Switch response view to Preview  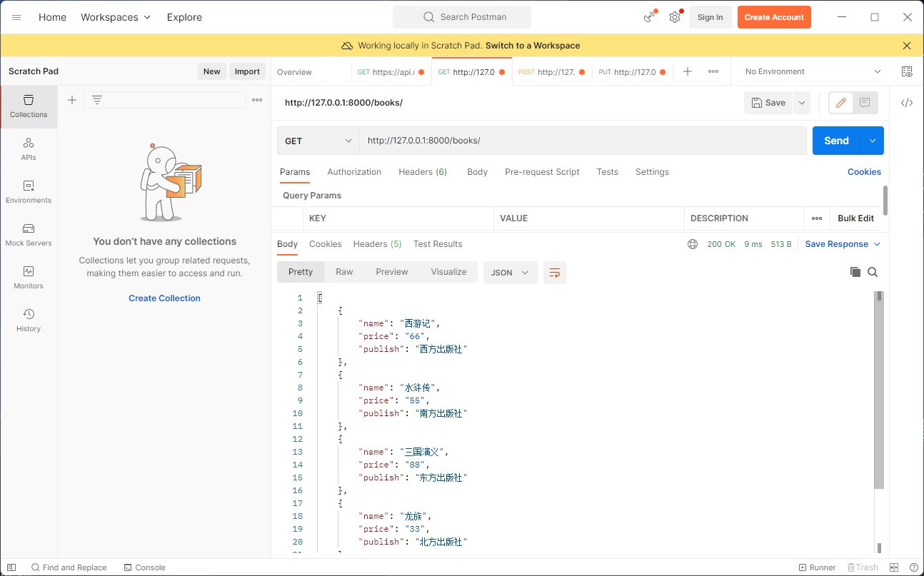click(x=392, y=272)
